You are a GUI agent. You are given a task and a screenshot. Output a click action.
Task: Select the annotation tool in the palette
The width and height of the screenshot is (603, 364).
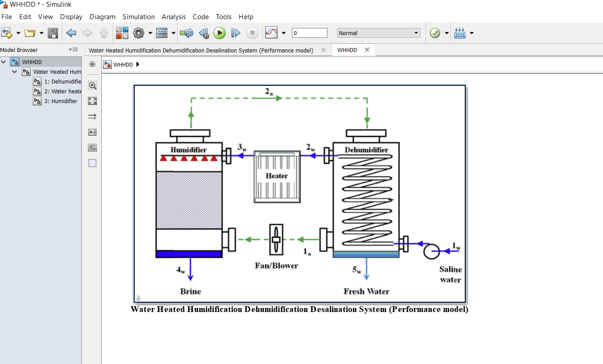[x=92, y=132]
